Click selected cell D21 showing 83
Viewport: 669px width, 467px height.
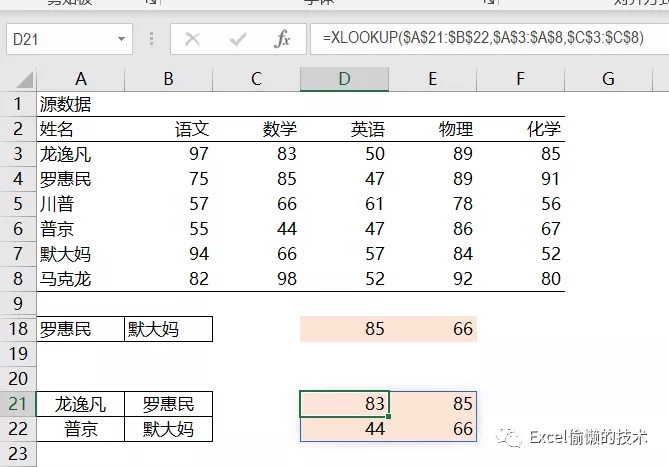[x=345, y=404]
